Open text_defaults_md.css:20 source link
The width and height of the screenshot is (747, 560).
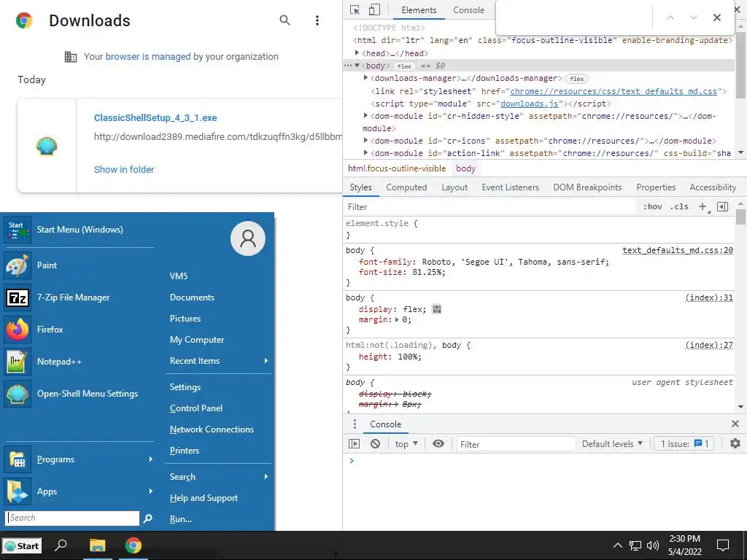tap(678, 250)
